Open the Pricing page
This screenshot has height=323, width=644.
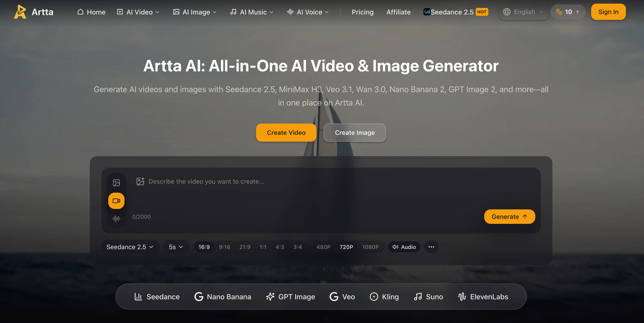pos(362,12)
